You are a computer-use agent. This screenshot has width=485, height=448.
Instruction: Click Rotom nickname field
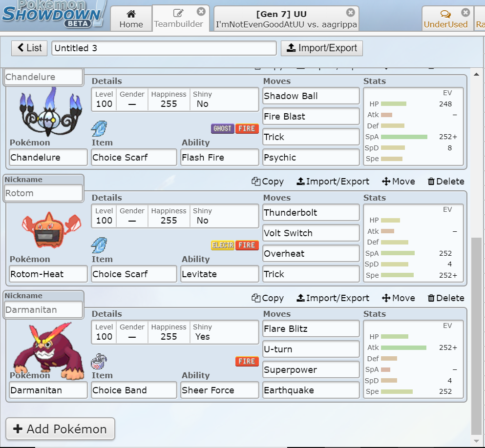44,193
